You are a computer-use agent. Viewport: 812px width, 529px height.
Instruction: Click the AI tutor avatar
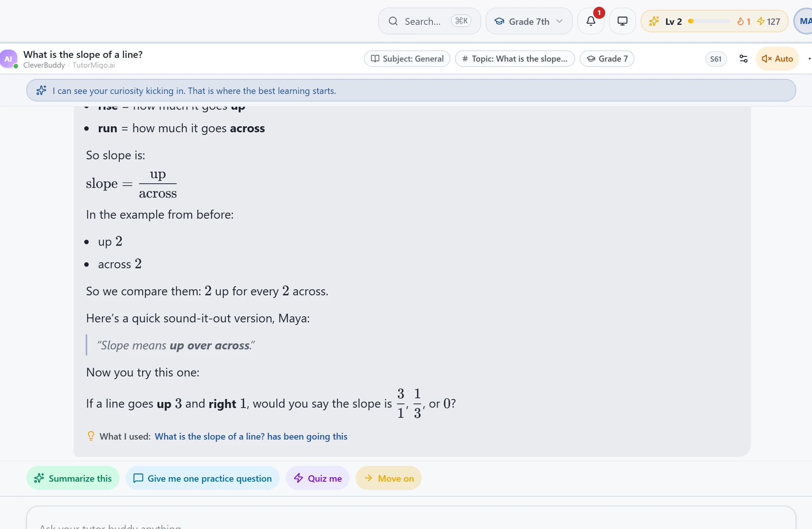8,59
